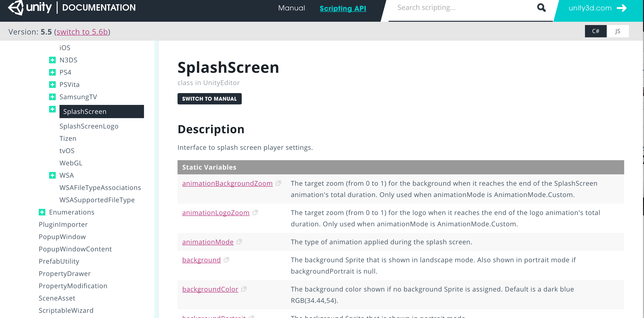Switch code language to JS
Viewport: 644px width, 318px height.
pos(618,31)
